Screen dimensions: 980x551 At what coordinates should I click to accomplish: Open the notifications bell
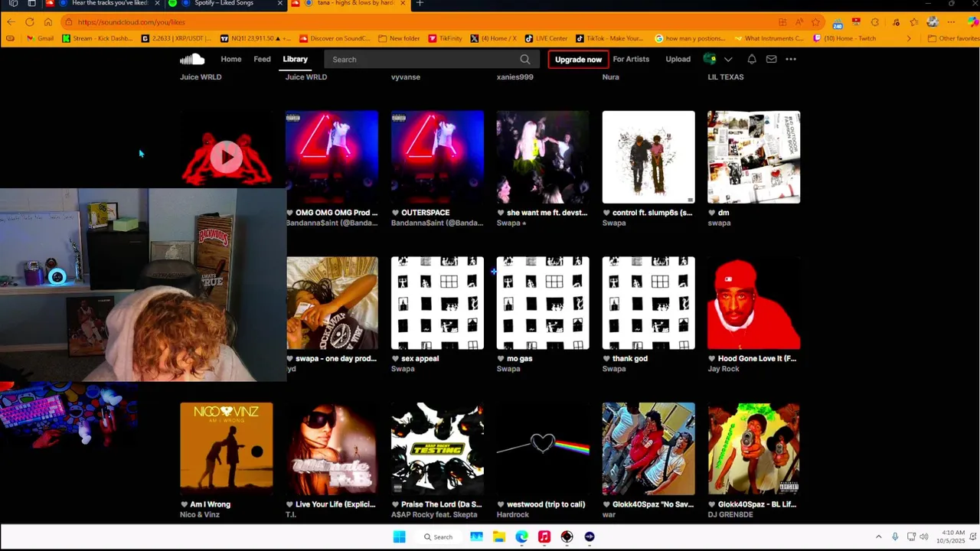tap(752, 59)
